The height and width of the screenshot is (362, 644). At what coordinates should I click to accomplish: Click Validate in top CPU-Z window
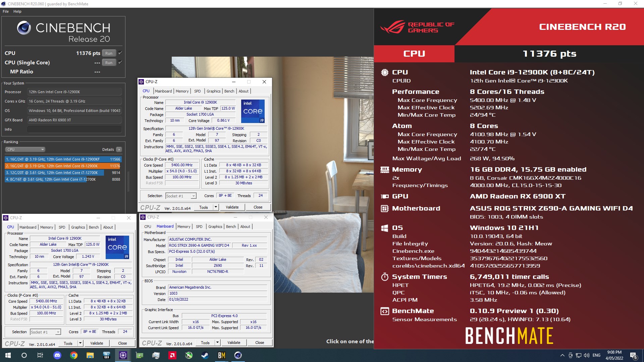(x=232, y=207)
